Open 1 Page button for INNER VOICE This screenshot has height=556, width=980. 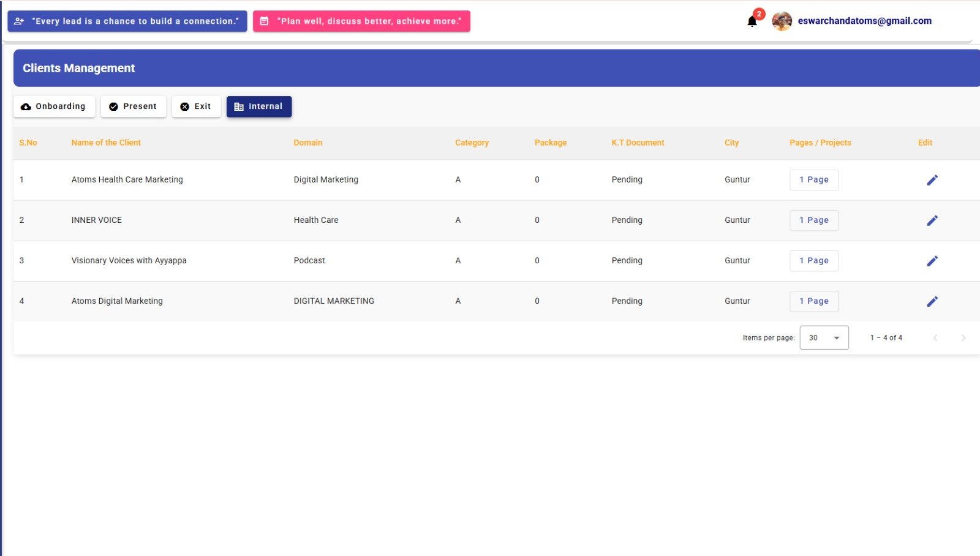814,220
